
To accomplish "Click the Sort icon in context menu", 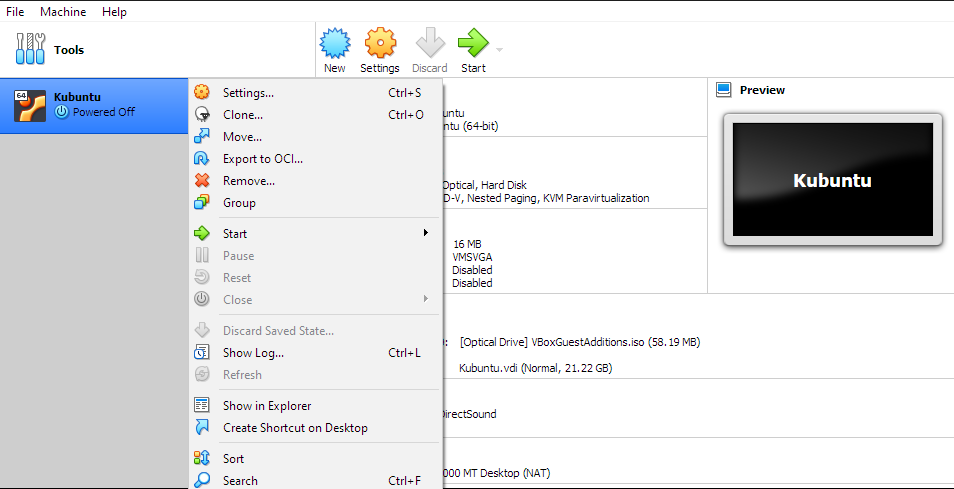I will point(201,459).
